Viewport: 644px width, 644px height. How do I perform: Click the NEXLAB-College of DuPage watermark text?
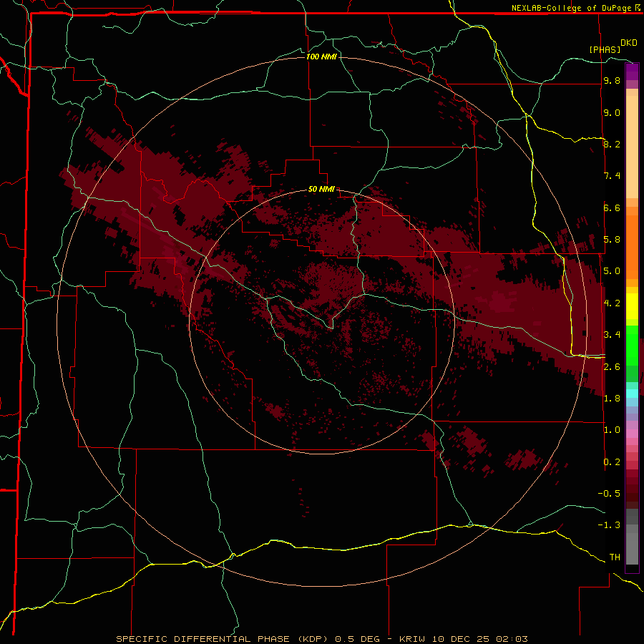[573, 8]
